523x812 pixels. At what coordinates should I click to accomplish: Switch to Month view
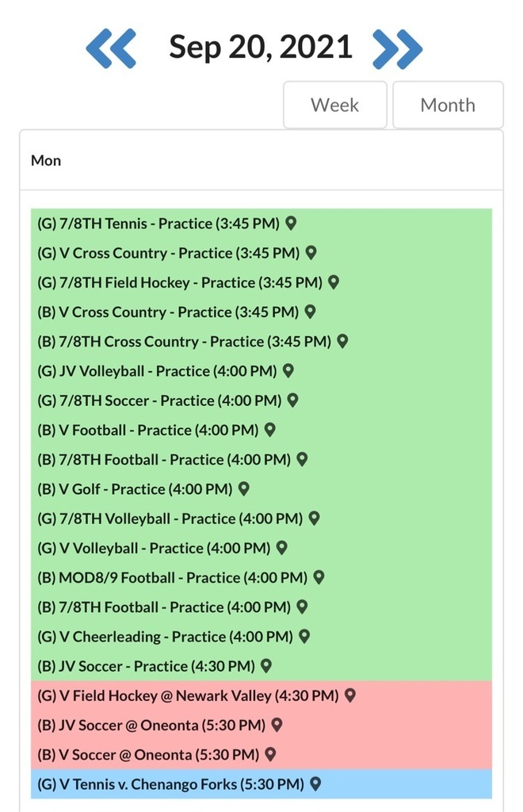(448, 105)
